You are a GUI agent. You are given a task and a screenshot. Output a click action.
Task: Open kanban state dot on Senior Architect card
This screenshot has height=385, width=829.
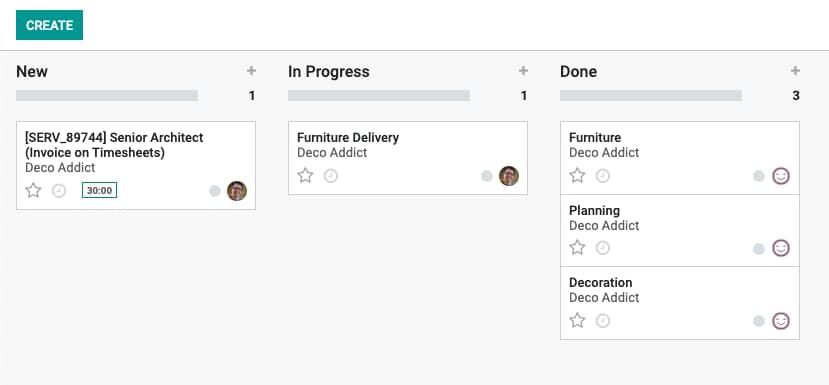pos(215,191)
